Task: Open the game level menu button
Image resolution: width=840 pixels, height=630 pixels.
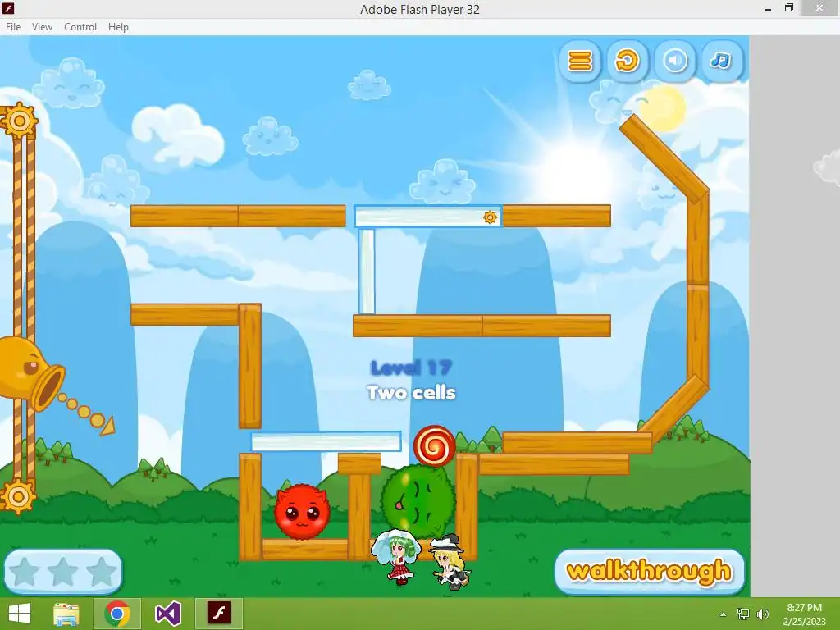Action: coord(580,61)
